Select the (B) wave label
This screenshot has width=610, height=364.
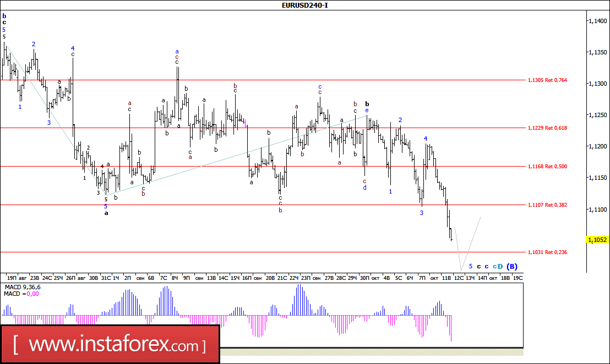(512, 266)
